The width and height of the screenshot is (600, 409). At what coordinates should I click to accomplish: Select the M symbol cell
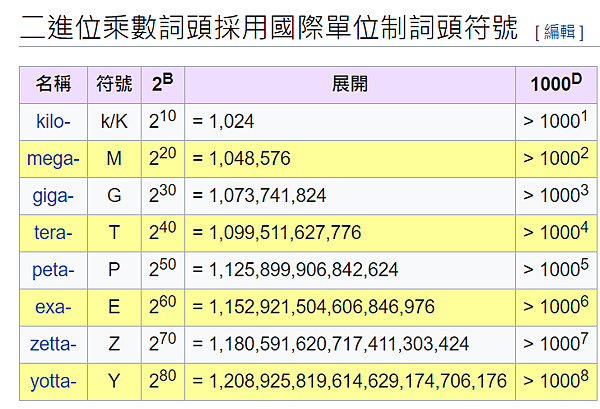(114, 158)
